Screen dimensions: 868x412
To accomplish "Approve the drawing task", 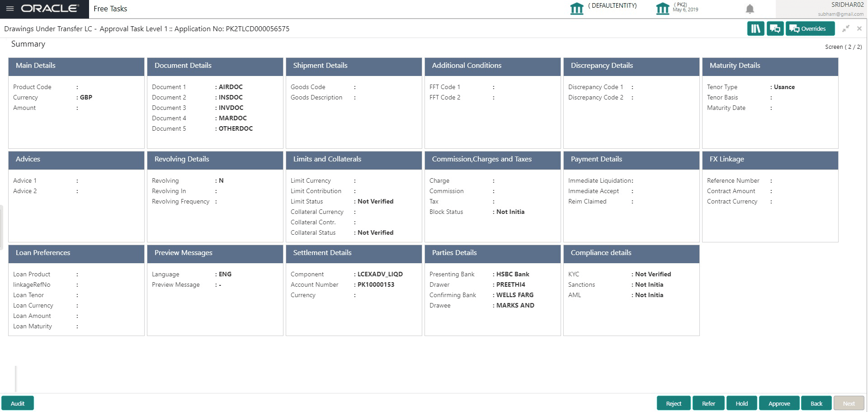I will [x=779, y=403].
